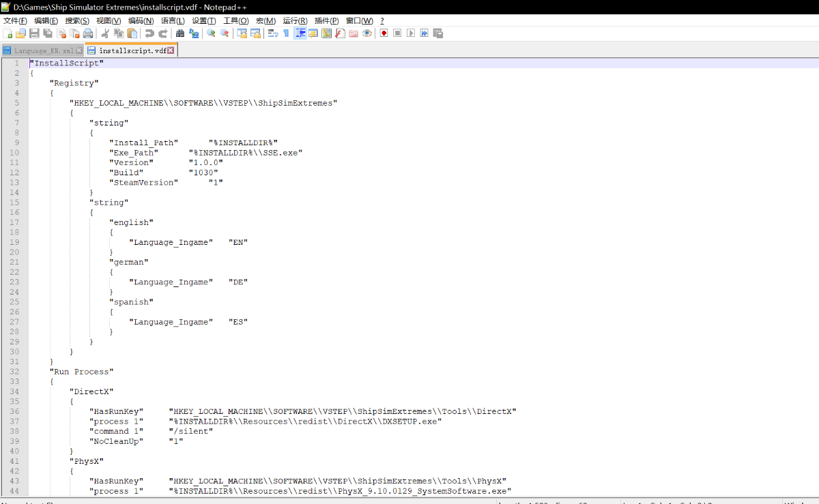Click the Save All icon
Screen dimensions: 819x504
coord(47,33)
